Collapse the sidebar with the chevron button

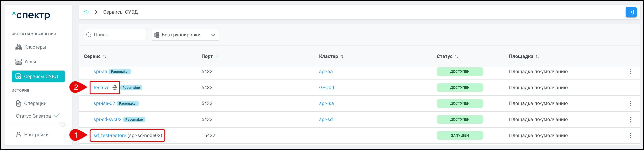tap(62, 124)
